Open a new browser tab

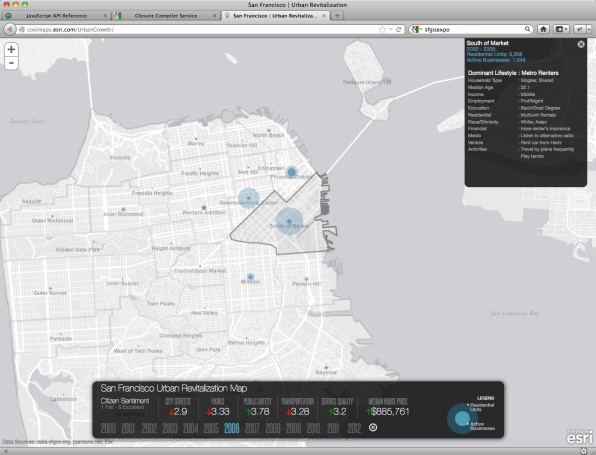337,16
